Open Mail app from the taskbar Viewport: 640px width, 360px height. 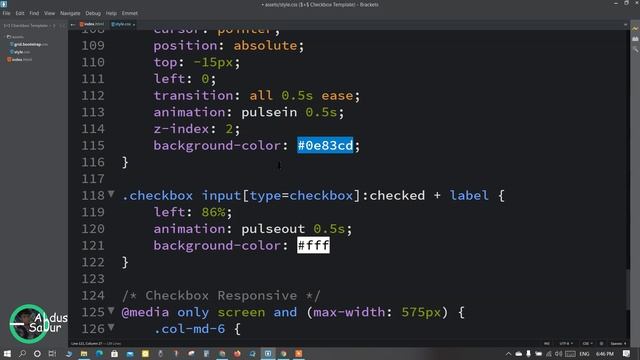130,353
